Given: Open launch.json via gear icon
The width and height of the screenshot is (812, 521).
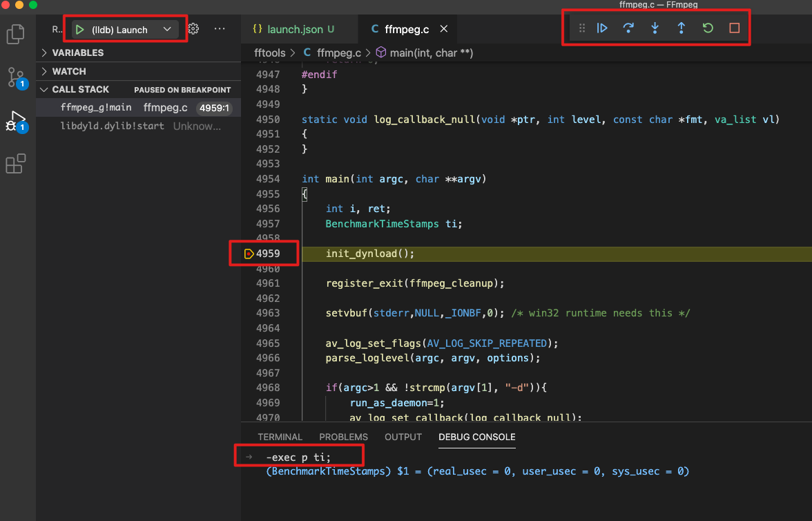Looking at the screenshot, I should (193, 29).
